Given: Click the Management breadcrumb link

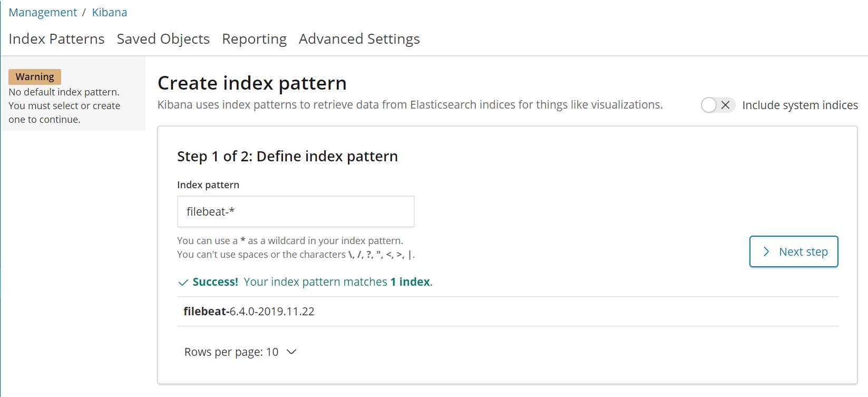Looking at the screenshot, I should click(43, 13).
